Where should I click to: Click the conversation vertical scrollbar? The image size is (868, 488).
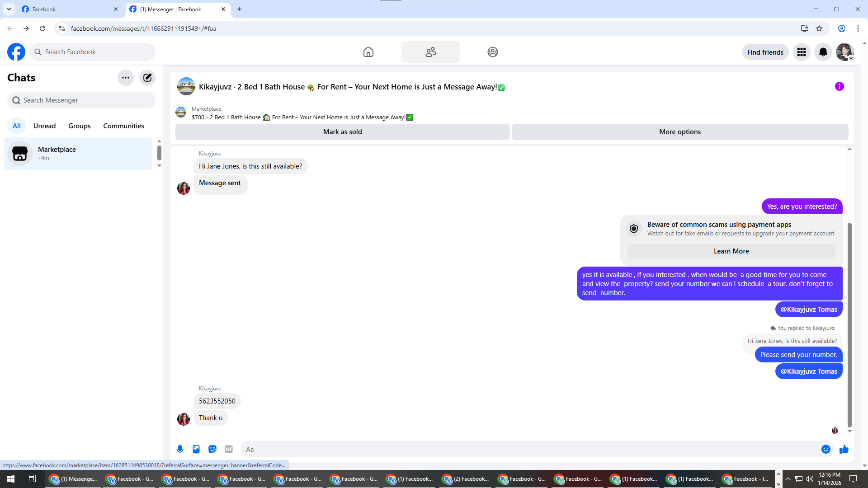coord(849,325)
